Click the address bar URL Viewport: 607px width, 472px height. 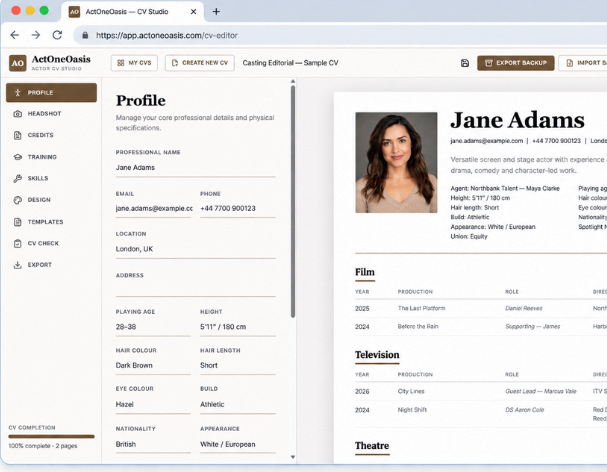(167, 35)
